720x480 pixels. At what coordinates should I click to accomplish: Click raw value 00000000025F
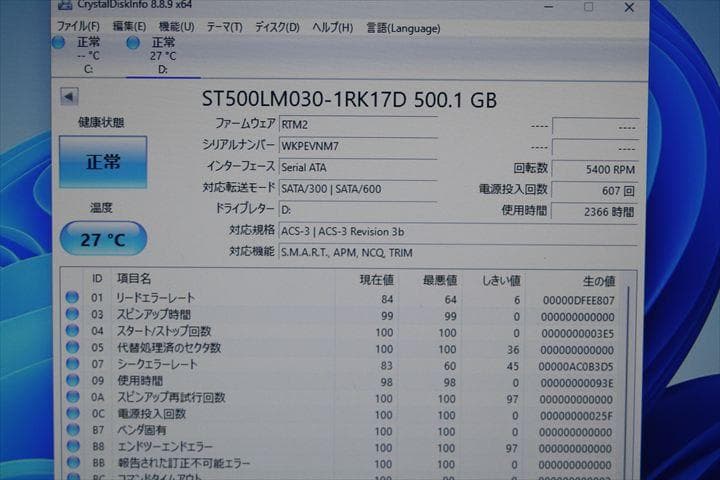[x=576, y=416]
